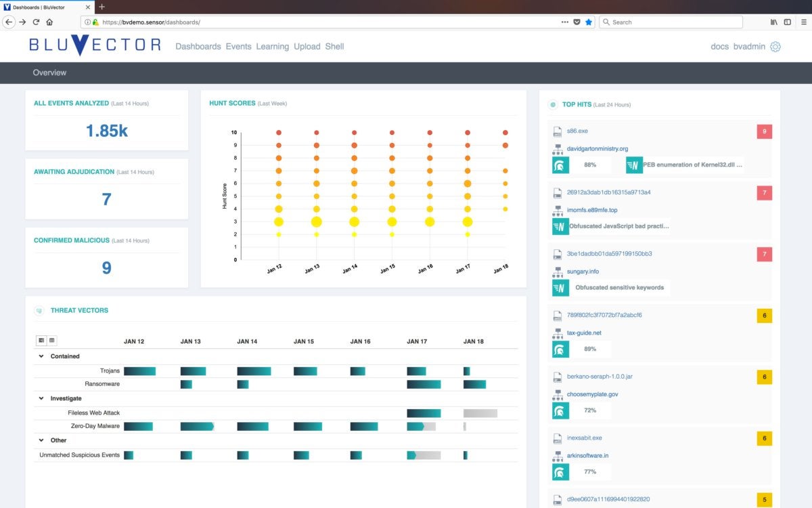The width and height of the screenshot is (812, 508).
Task: Click the network icon beside tax-guide.net
Action: 558,333
